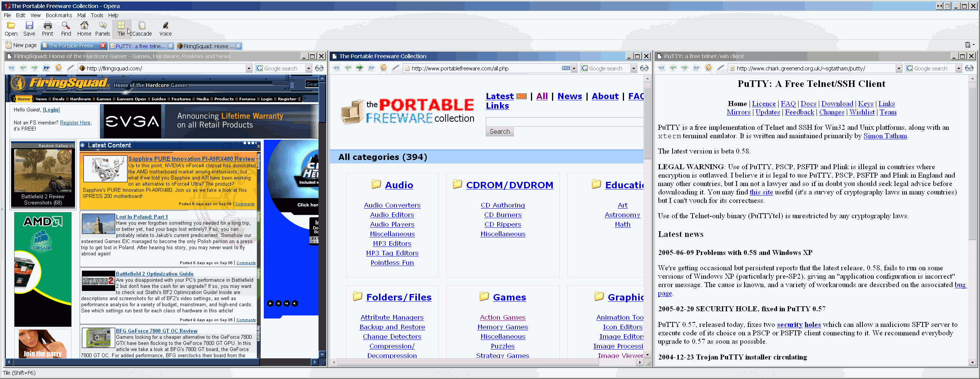
Task: Click Rewind in the Portable Freeware window
Action: [336, 68]
